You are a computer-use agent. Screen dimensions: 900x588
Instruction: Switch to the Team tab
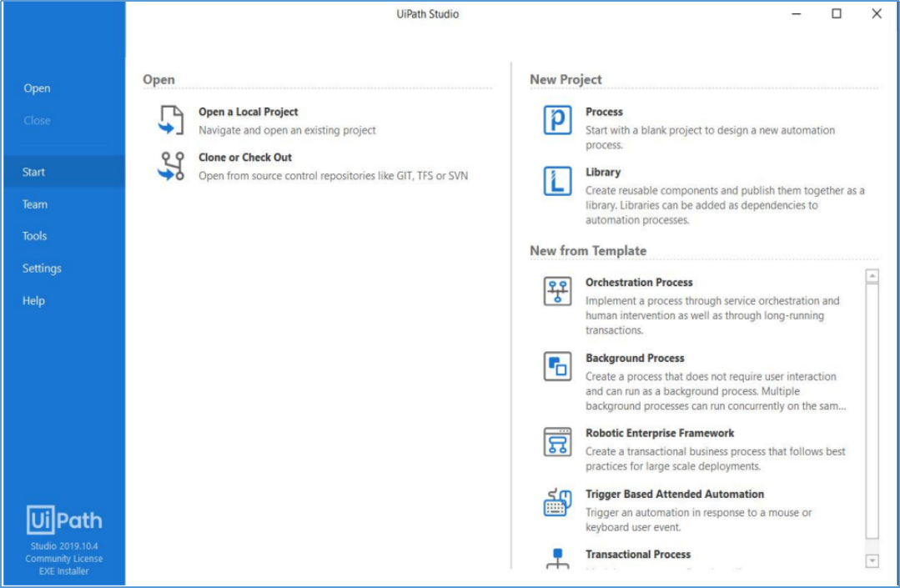tap(34, 204)
